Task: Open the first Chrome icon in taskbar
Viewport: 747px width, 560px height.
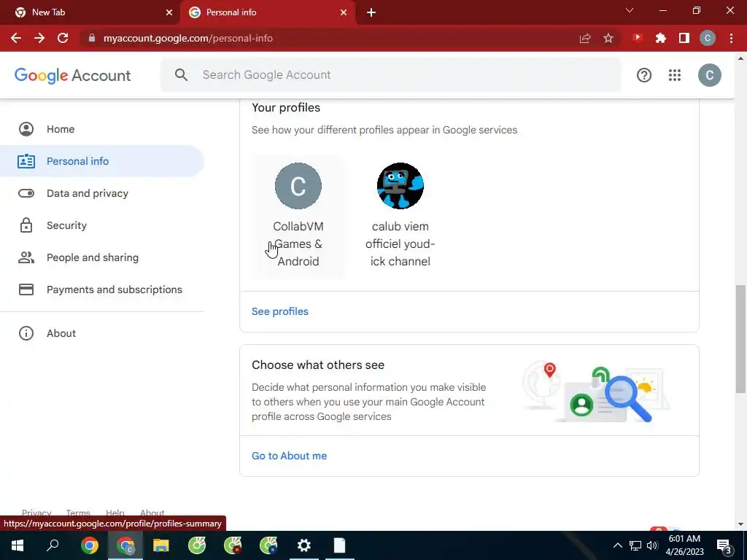Action: pyautogui.click(x=90, y=545)
